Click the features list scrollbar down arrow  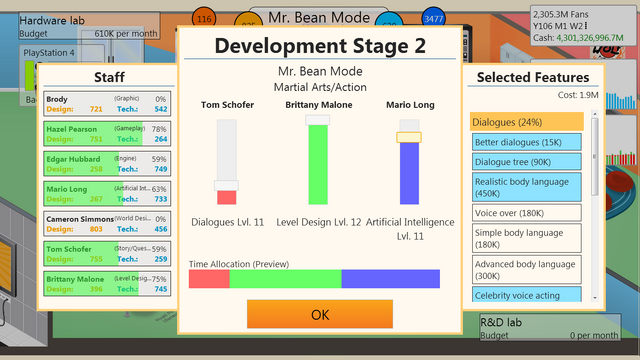click(595, 298)
